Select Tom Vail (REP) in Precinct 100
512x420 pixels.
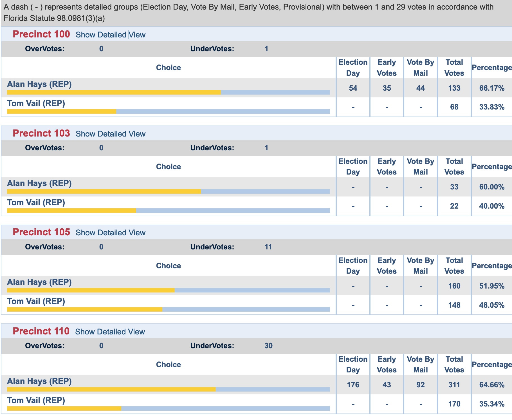(36, 103)
